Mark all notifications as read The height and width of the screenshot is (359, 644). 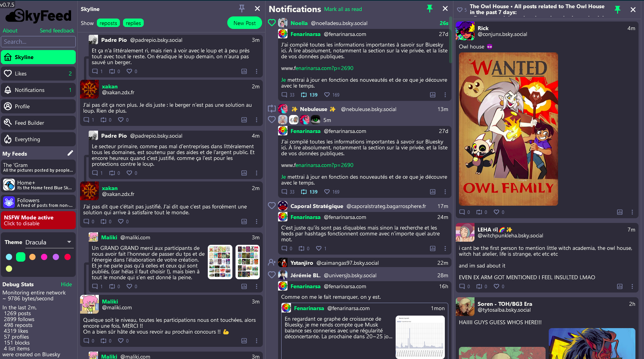click(x=343, y=9)
